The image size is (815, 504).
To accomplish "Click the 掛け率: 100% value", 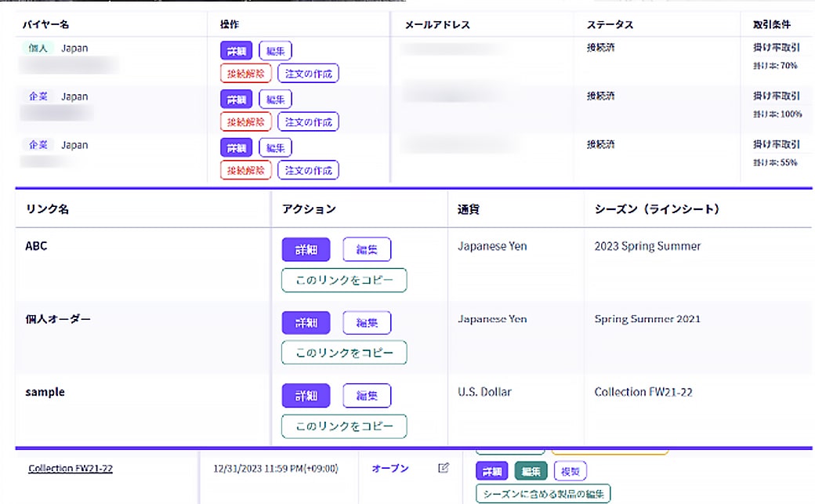I will 777,114.
